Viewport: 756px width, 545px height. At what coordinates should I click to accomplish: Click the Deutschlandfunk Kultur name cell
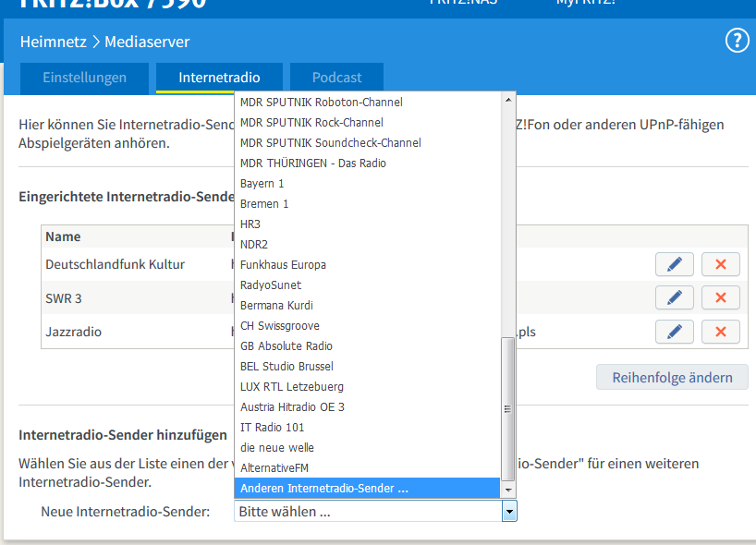click(115, 264)
